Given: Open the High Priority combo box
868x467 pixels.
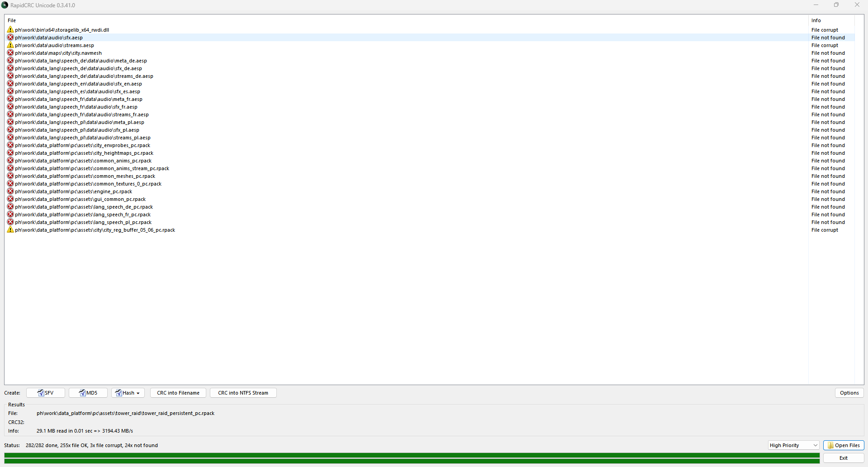Looking at the screenshot, I should [x=794, y=445].
